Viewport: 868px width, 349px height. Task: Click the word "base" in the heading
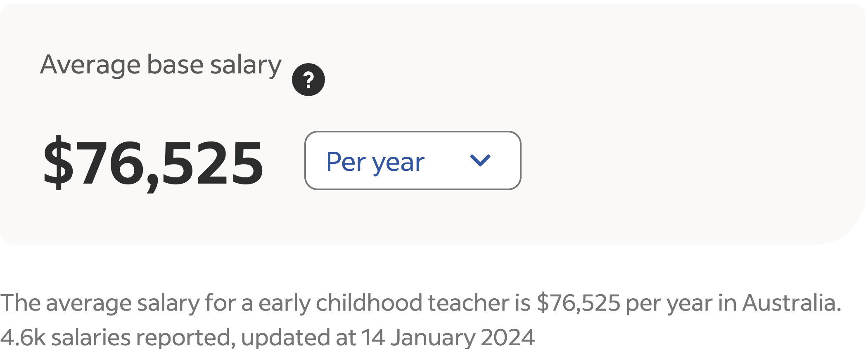click(175, 65)
